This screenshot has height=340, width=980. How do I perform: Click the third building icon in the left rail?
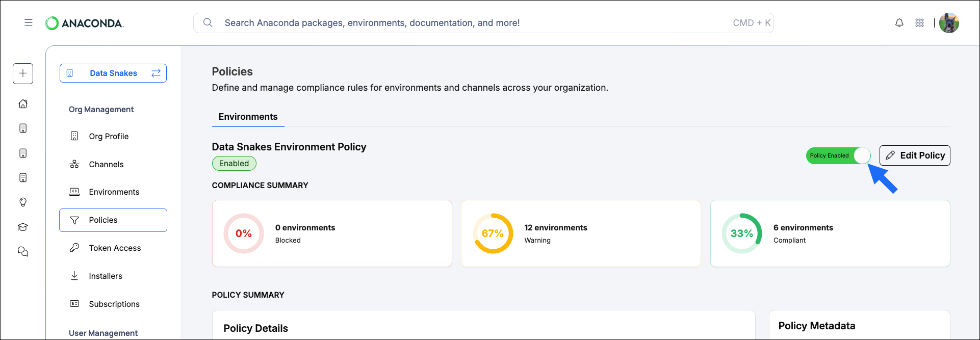[x=23, y=177]
